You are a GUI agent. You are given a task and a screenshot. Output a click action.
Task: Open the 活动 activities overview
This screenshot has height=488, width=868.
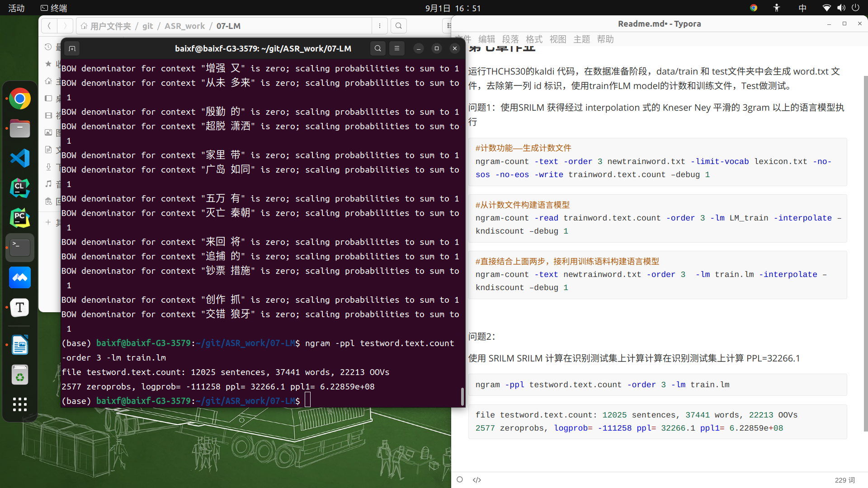click(x=17, y=8)
